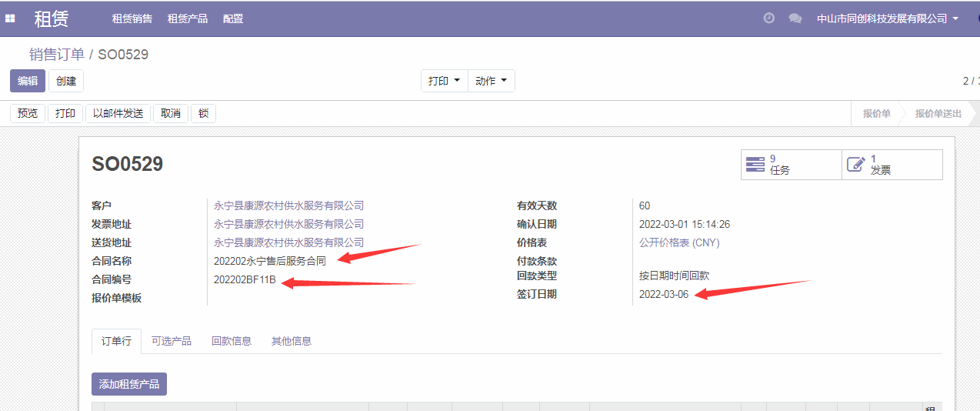
Task: Switch to the 其他信息 tab
Action: [292, 341]
